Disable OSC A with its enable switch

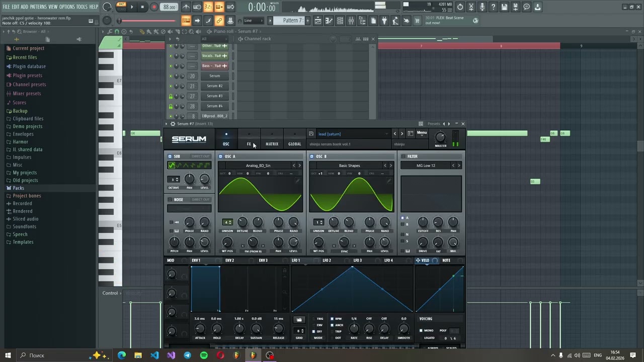220,156
